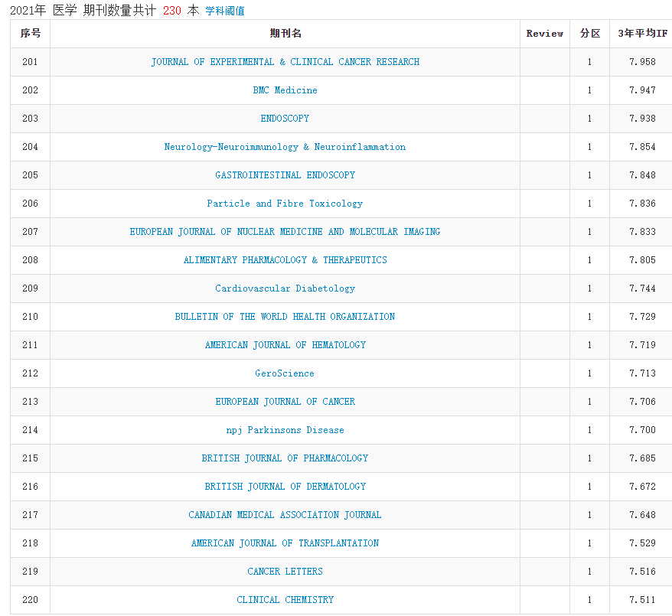Open Journal of Experimental & Clinical Cancer Research
This screenshot has height=616, width=672.
tap(285, 62)
